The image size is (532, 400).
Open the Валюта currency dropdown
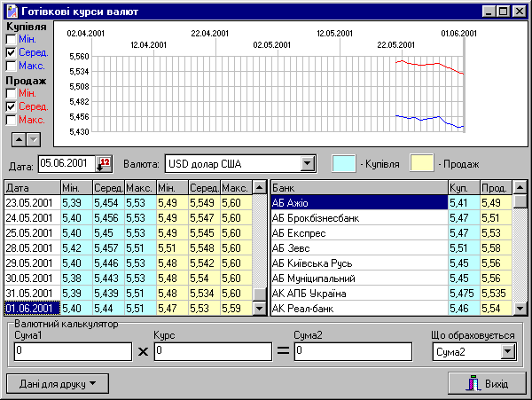coord(308,163)
